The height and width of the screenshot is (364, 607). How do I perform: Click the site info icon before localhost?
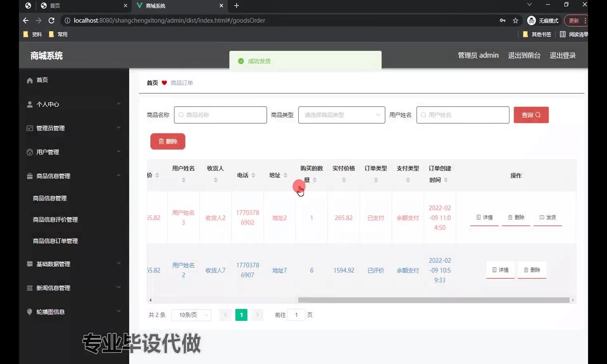(67, 21)
